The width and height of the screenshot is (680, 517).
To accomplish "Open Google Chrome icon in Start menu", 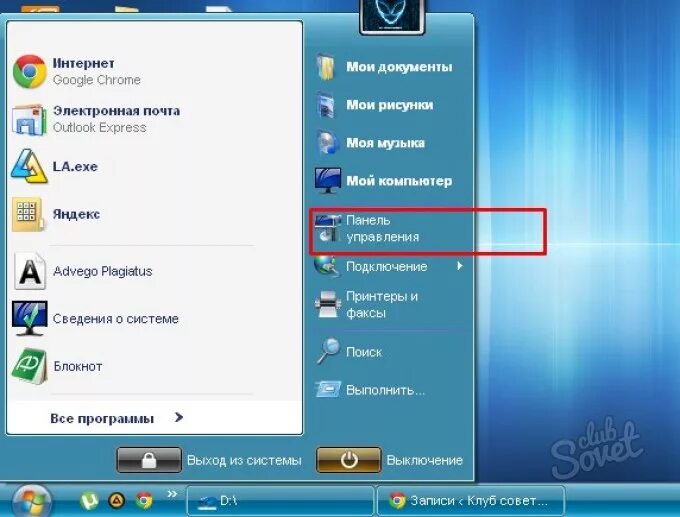I will pyautogui.click(x=29, y=72).
